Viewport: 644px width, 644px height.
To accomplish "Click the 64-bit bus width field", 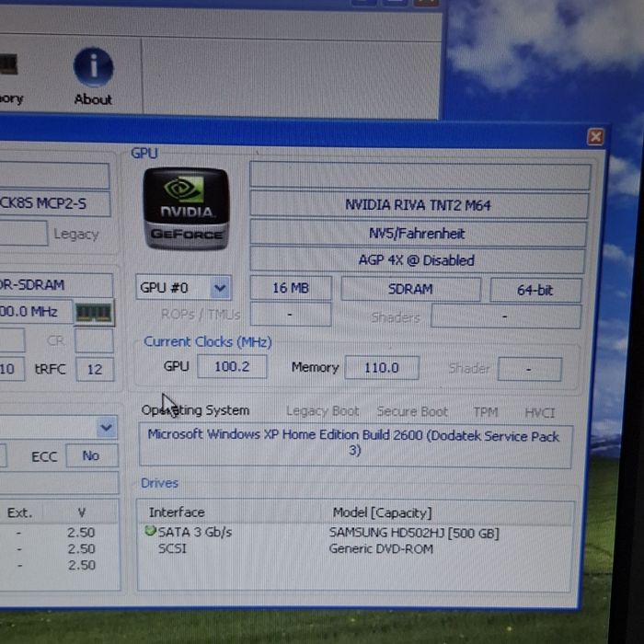I will [535, 291].
